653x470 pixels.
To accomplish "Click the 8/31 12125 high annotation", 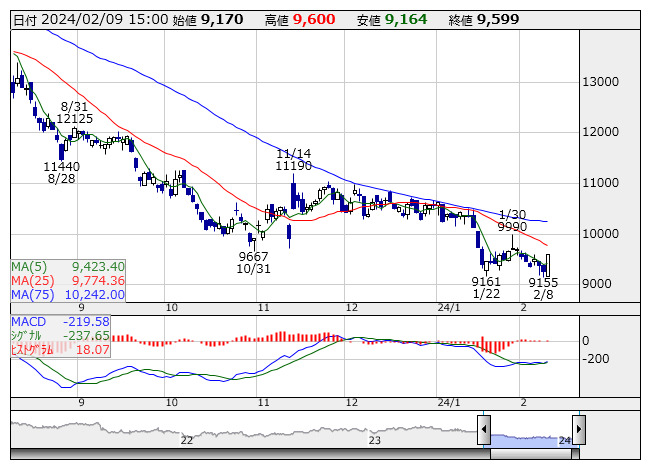I will point(75,112).
